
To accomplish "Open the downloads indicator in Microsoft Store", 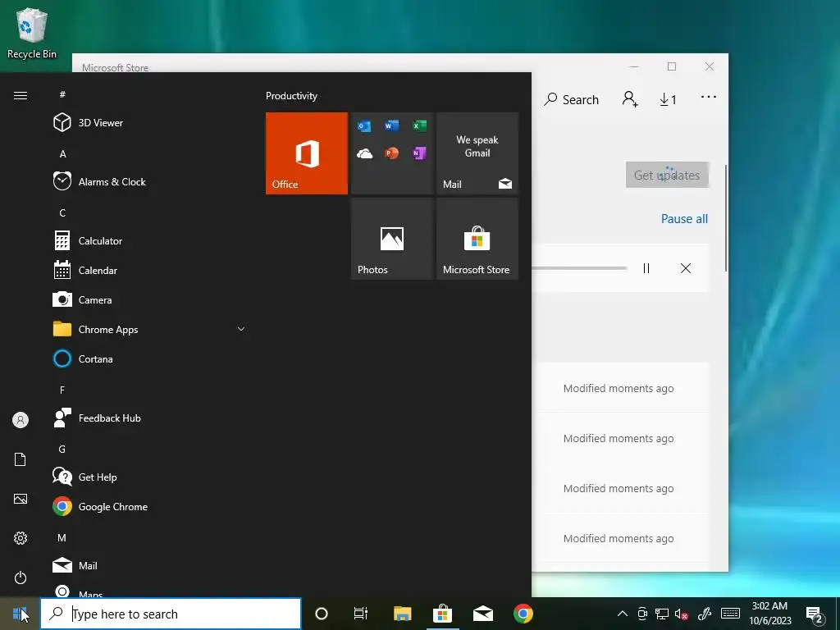I will (x=668, y=99).
